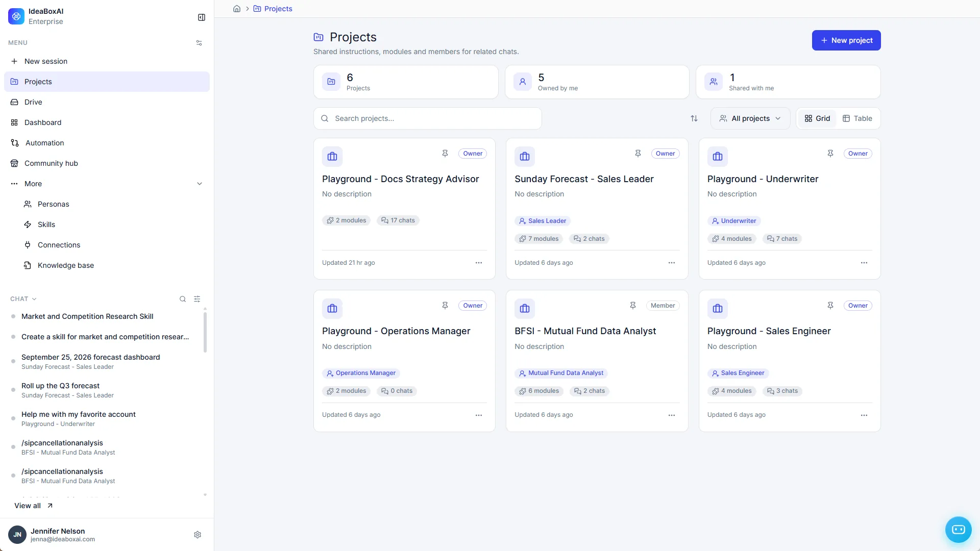Image resolution: width=980 pixels, height=551 pixels.
Task: Go to Dashboard in sidebar
Action: point(107,122)
